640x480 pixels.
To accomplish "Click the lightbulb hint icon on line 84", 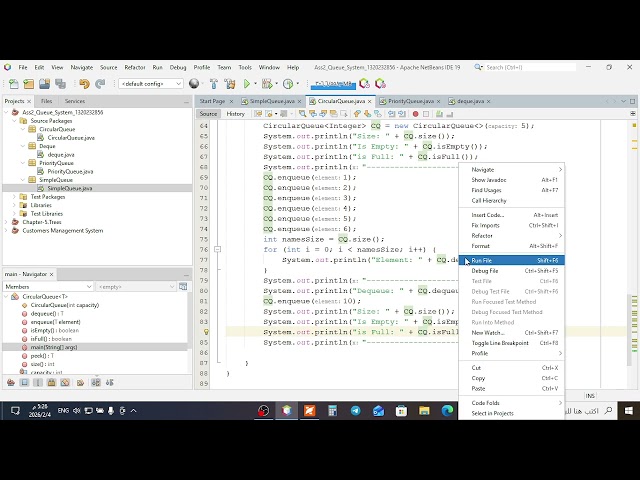I will (207, 332).
